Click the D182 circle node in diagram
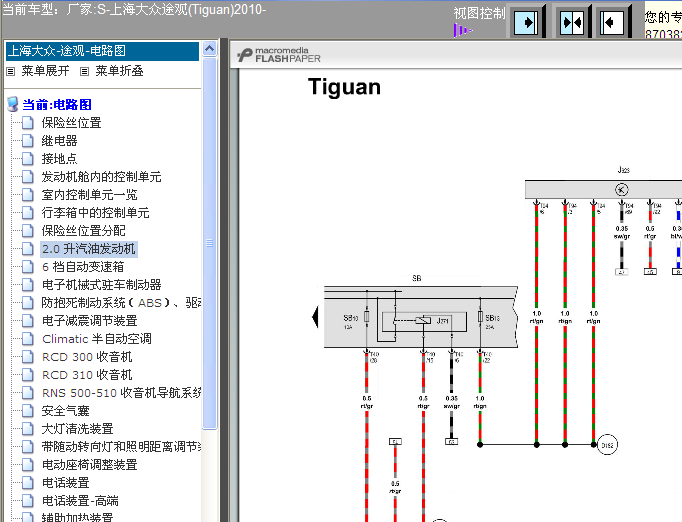682x522 pixels. coord(607,445)
